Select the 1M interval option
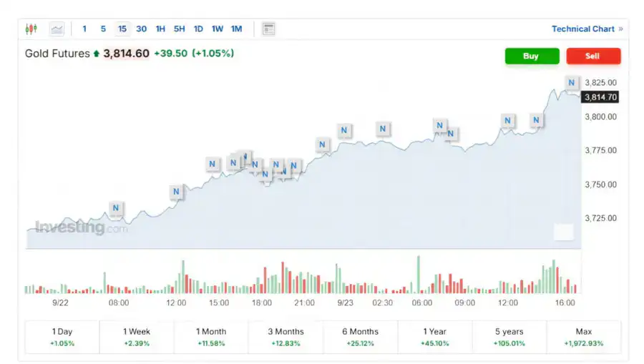Image resolution: width=644 pixels, height=364 pixels. point(236,29)
